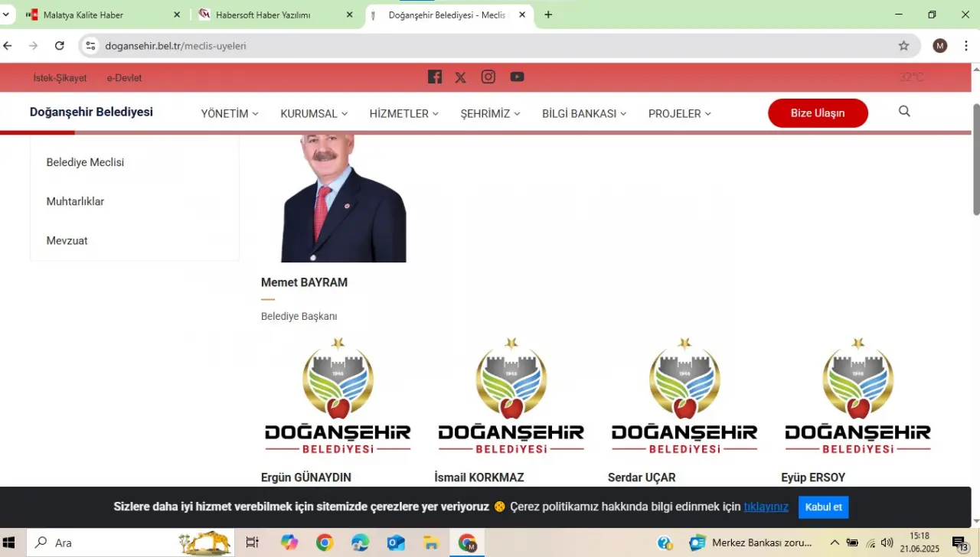
Task: Click the logo above Ergün GÜNAYDIN
Action: point(338,396)
